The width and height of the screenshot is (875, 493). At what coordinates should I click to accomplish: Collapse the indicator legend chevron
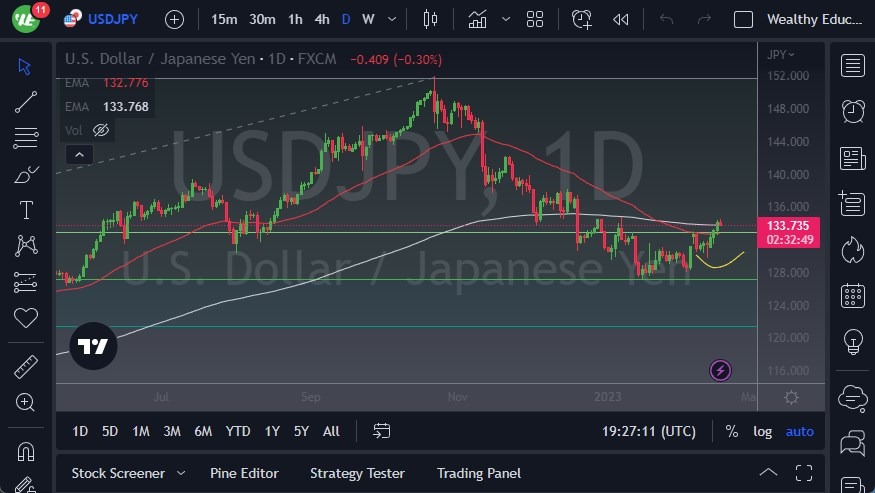[78, 154]
